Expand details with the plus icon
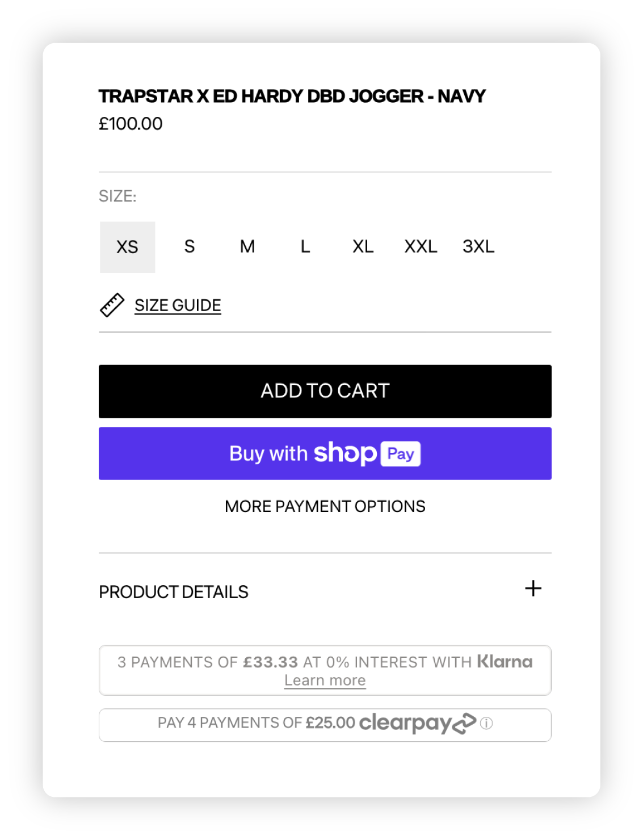Image resolution: width=643 pixels, height=840 pixels. coord(533,589)
